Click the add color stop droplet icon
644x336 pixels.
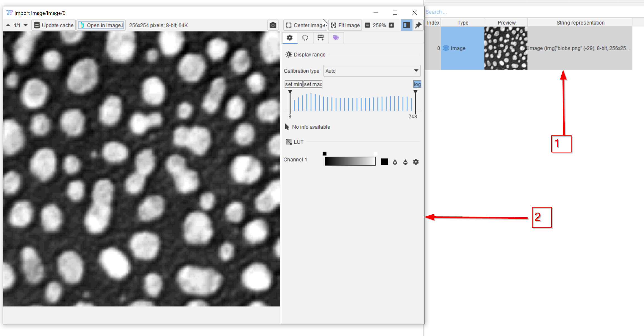point(395,162)
